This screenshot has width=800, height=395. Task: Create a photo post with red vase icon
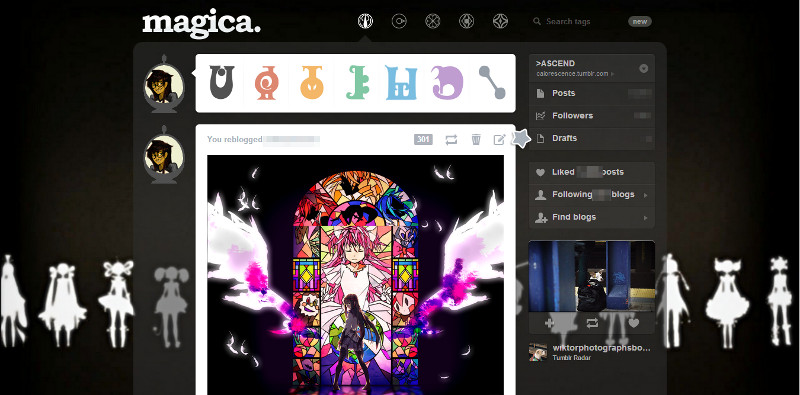266,83
